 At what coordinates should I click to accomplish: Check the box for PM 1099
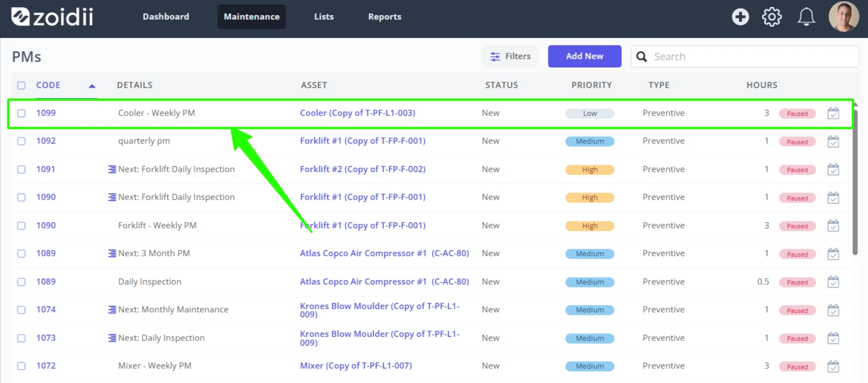21,113
